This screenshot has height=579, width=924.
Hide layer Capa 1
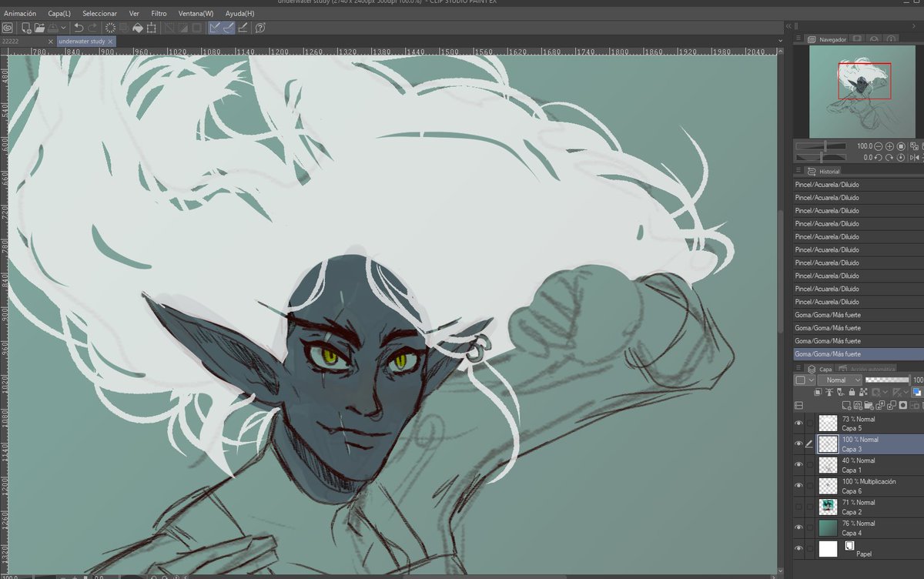[x=798, y=465]
